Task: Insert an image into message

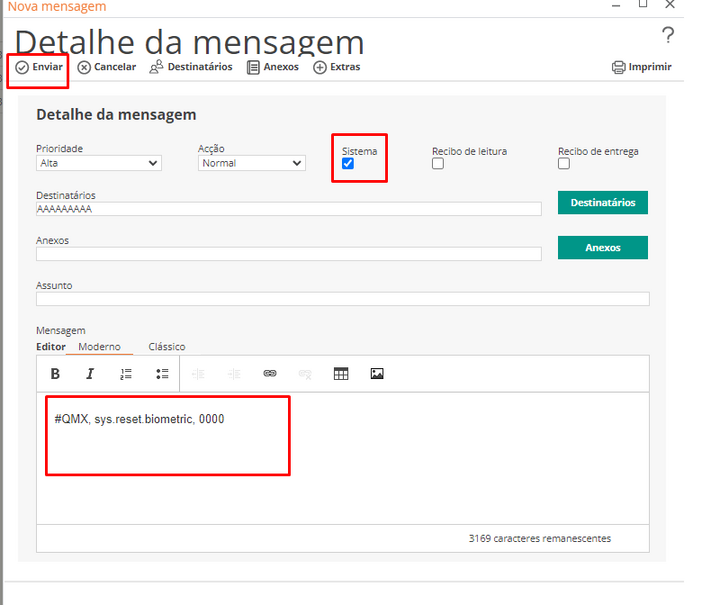Action: click(377, 374)
